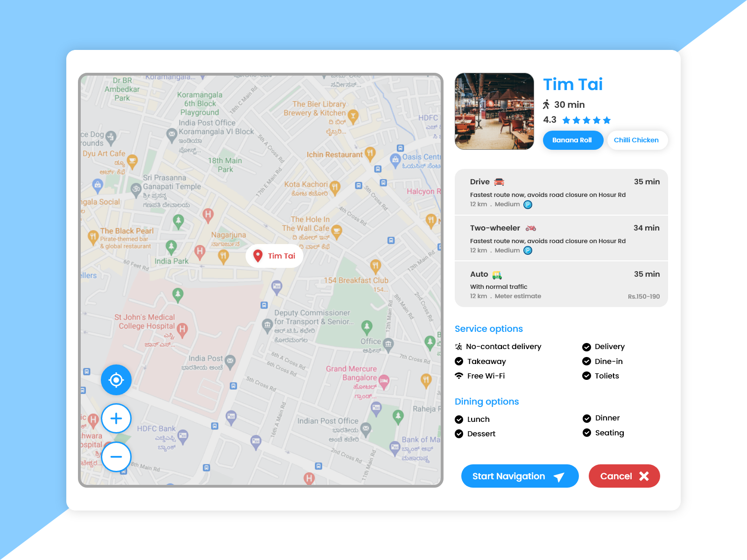The image size is (747, 560).
Task: Click the Tim Tai restaurant photo thumbnail
Action: [x=494, y=111]
